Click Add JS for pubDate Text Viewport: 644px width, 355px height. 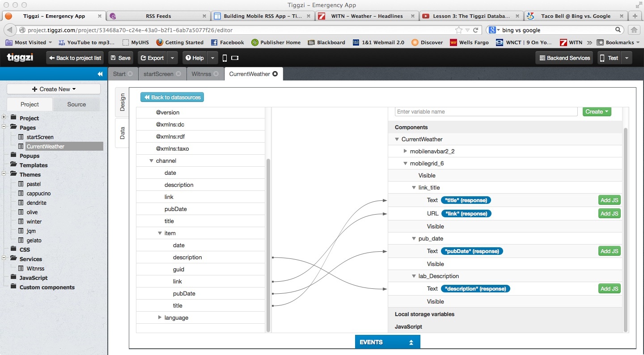click(609, 251)
